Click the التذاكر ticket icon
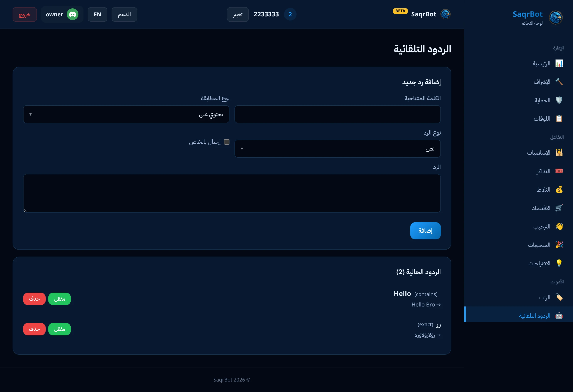 click(559, 171)
